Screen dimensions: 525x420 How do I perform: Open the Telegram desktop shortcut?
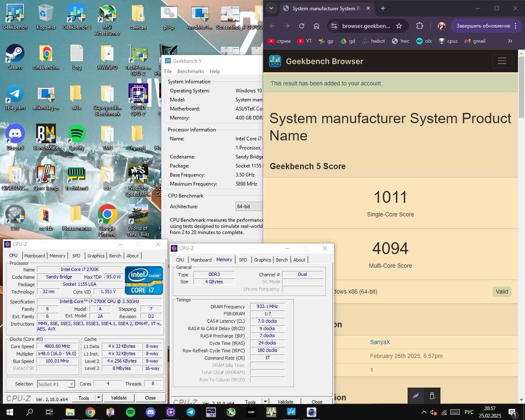coord(15,97)
